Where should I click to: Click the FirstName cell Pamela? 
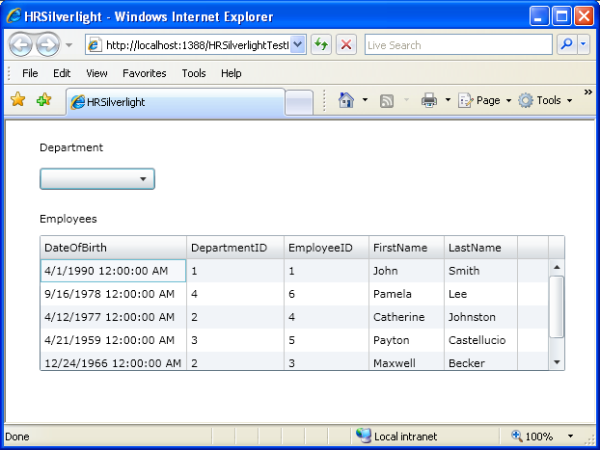pyautogui.click(x=406, y=294)
